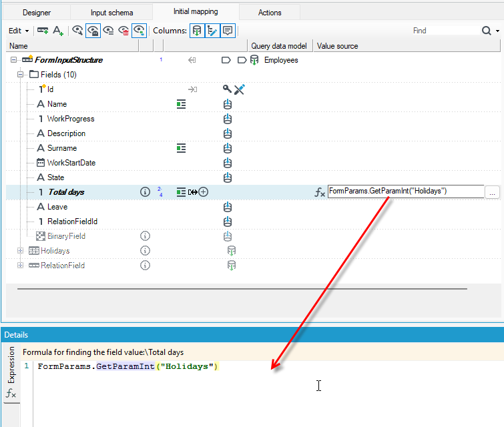Click arrow-in icon in Id row
Viewport: 504px width, 427px height.
[192, 89]
